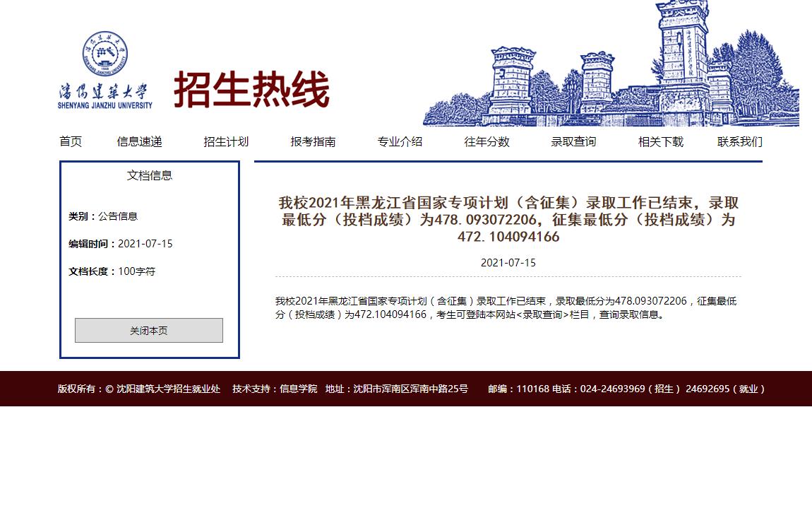Viewport: 812px width, 530px height.
Task: Click the announcement body paragraph
Action: (x=506, y=307)
